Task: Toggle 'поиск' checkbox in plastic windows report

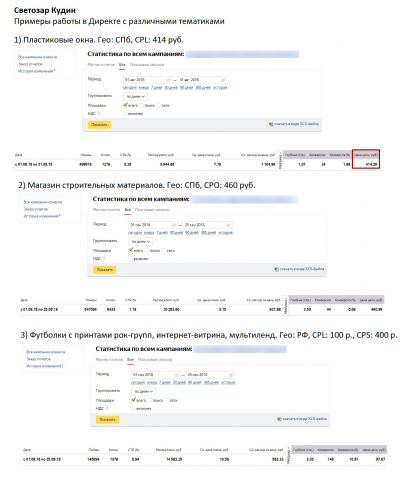Action: (142, 106)
